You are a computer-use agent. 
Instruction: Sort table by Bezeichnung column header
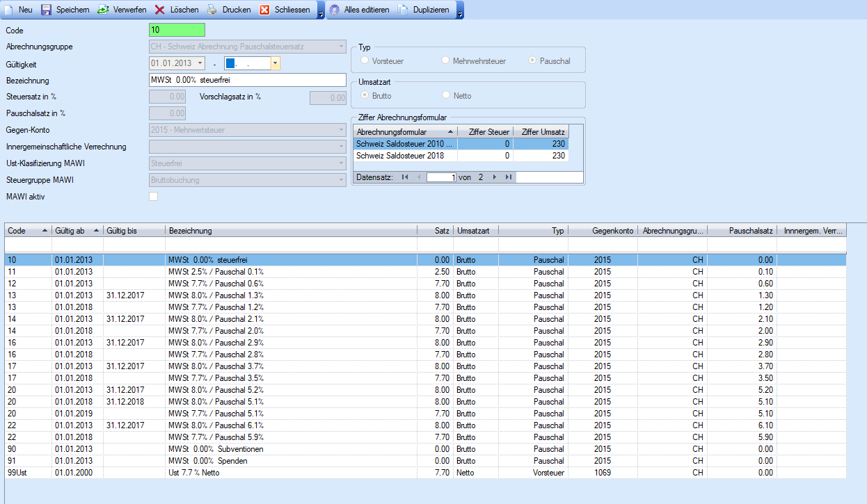(290, 231)
